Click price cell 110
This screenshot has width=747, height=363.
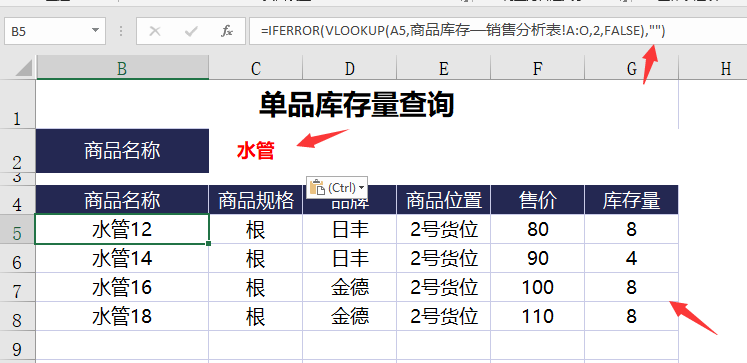pyautogui.click(x=537, y=316)
